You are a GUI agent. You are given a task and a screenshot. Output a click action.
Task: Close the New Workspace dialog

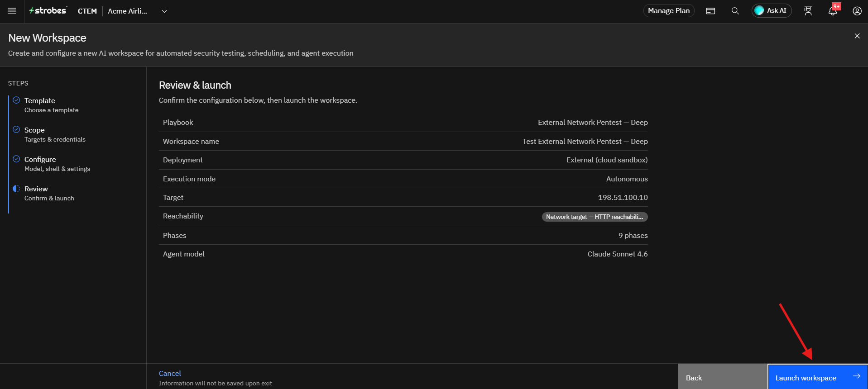coord(857,36)
